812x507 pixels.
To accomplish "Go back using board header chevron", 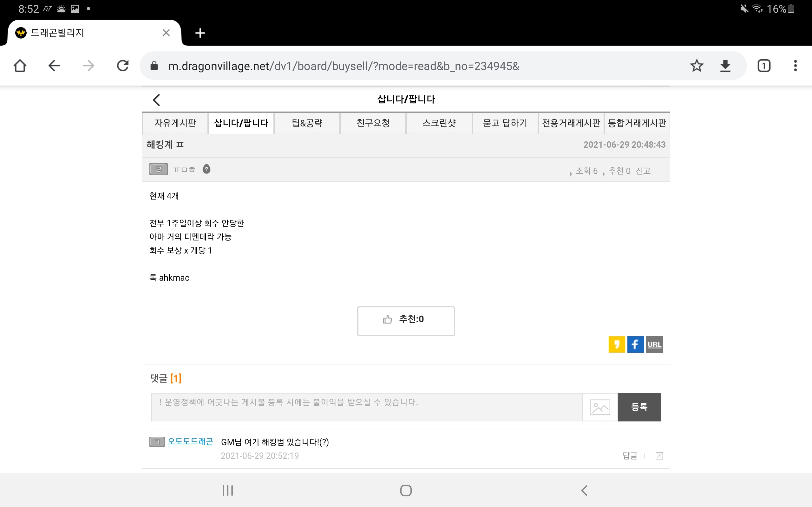I will pyautogui.click(x=156, y=99).
